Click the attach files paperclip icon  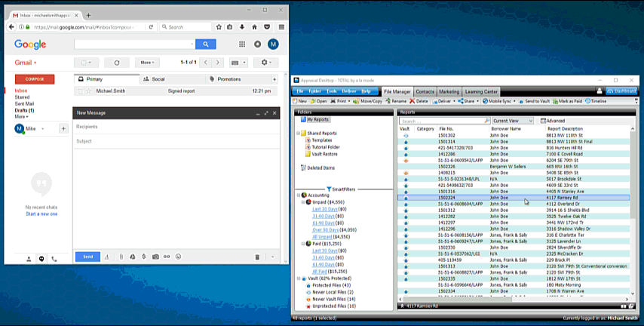121,257
